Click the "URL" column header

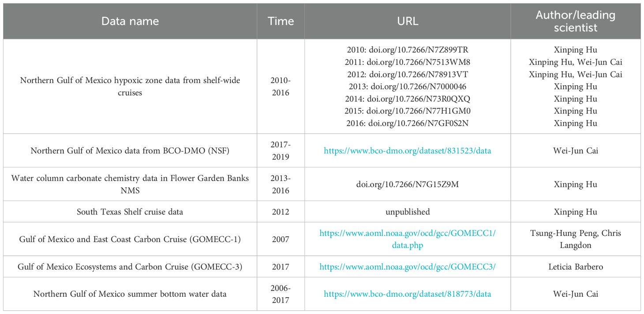tap(407, 21)
